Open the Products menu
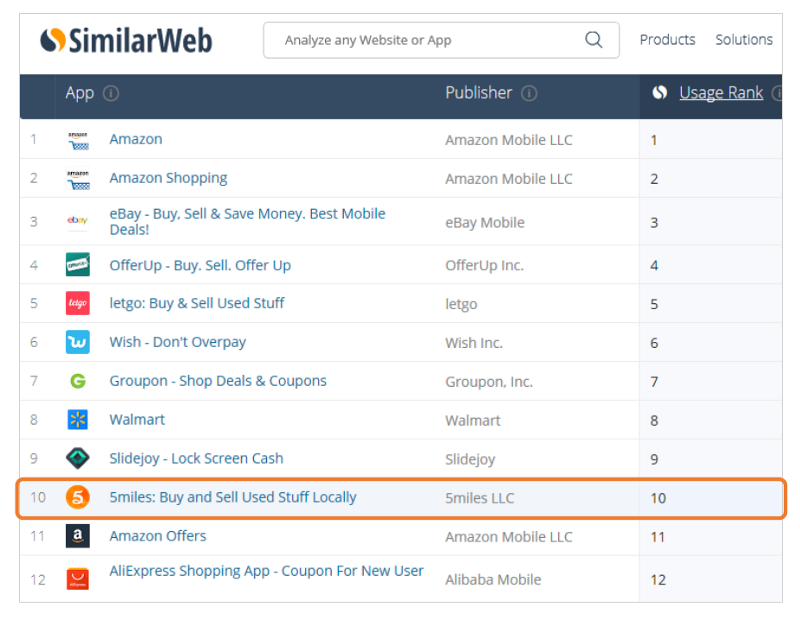This screenshot has height=619, width=800. coord(667,40)
